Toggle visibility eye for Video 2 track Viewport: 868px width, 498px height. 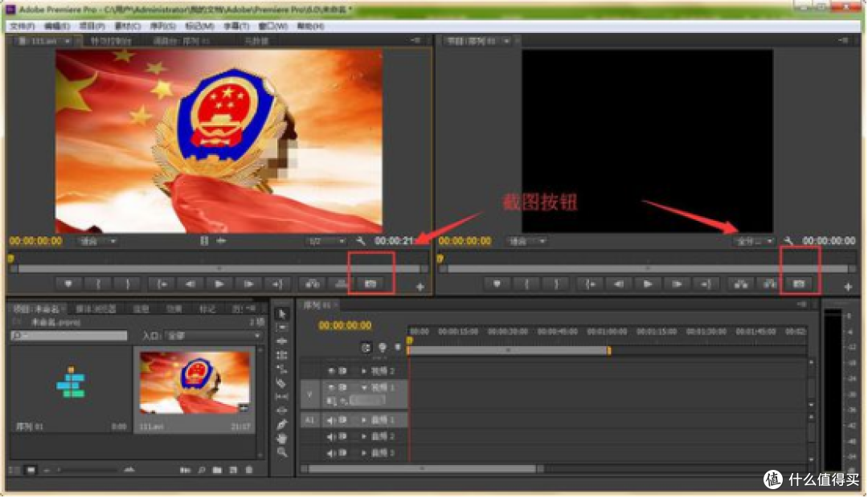[x=331, y=371]
